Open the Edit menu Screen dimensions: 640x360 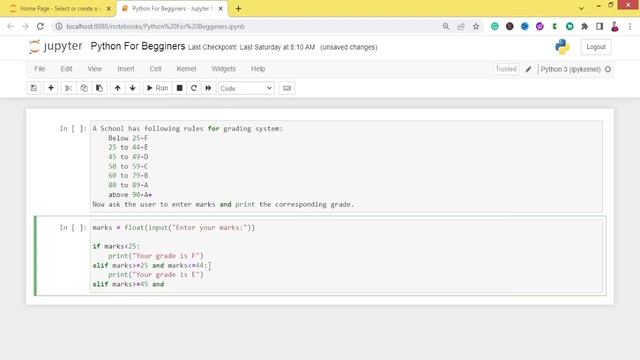(x=66, y=69)
